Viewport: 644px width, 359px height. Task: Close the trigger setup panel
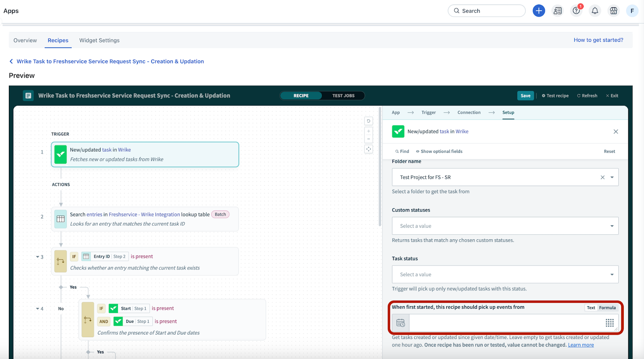point(615,132)
